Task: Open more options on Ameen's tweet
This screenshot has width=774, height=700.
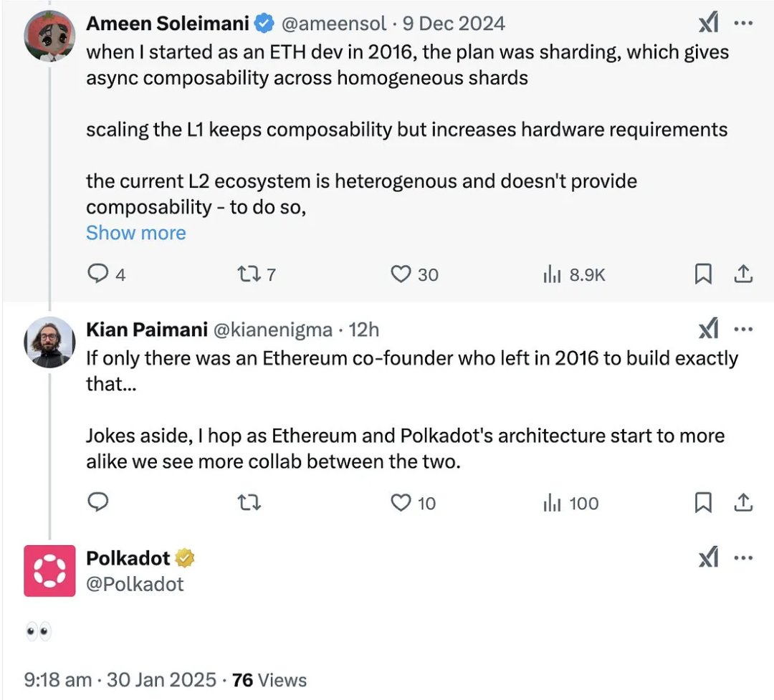Action: point(743,23)
